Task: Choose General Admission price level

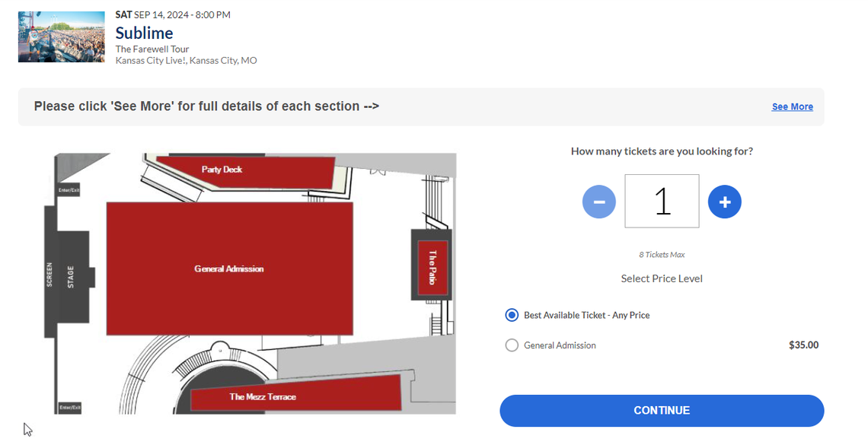Action: [513, 345]
